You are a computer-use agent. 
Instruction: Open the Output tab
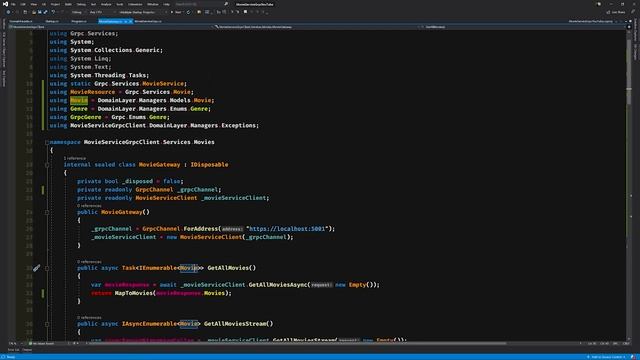coord(27,350)
